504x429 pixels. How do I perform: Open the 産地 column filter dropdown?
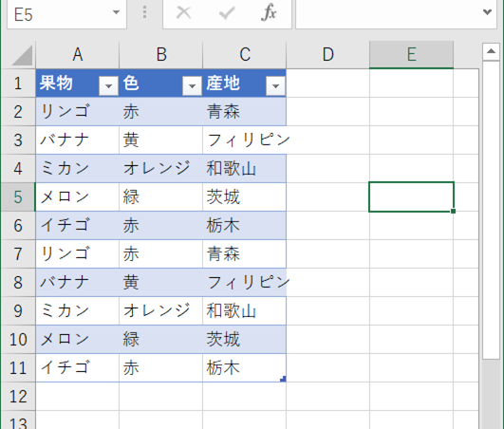point(275,85)
